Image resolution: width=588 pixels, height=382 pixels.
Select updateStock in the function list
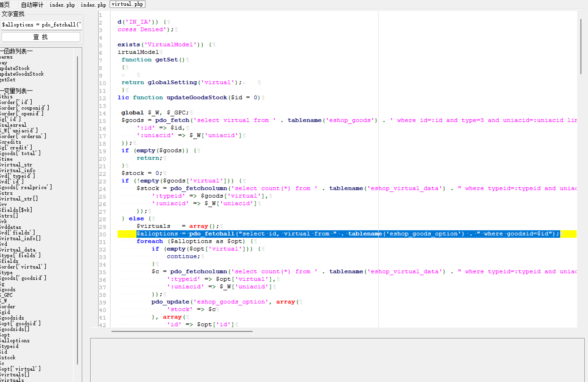pos(15,68)
